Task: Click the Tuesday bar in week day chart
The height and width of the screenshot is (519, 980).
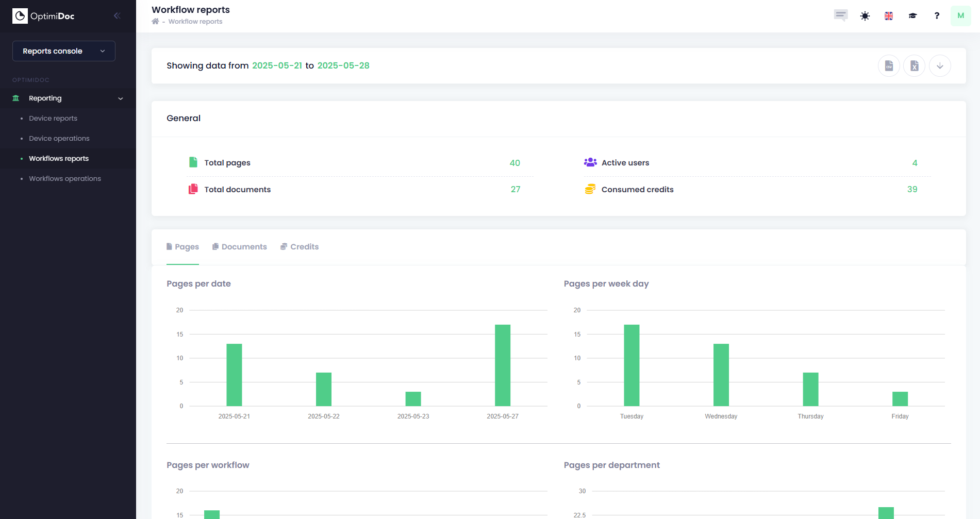Action: click(x=632, y=365)
